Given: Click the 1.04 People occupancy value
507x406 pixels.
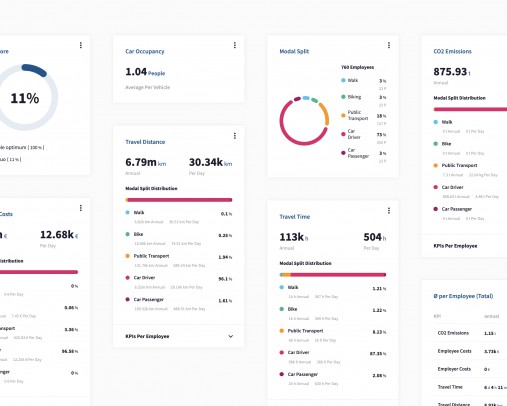Looking at the screenshot, I should coord(145,72).
